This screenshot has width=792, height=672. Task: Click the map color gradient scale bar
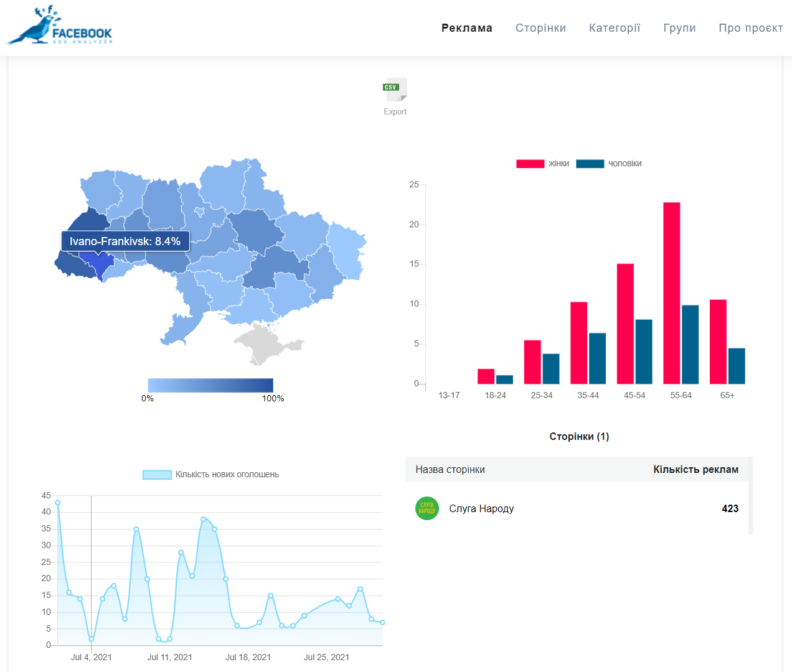210,385
